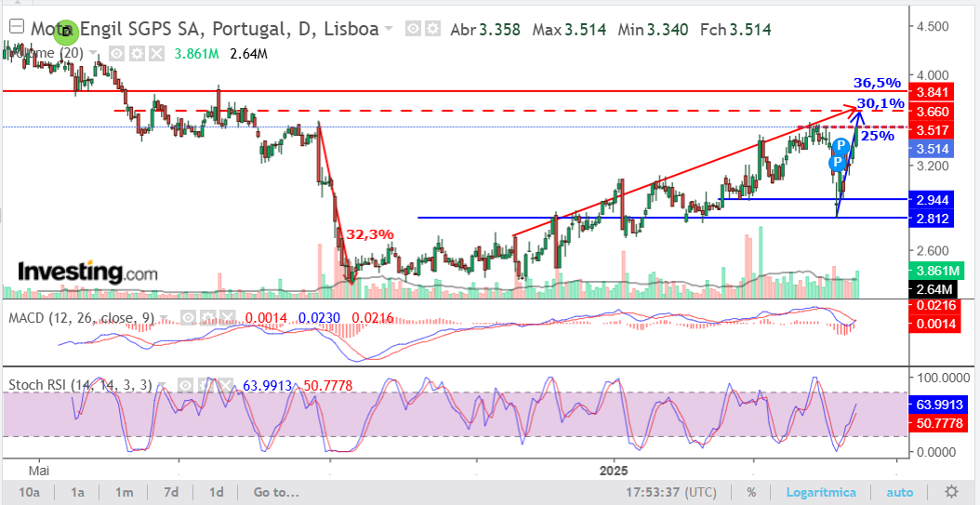Toggle Volume indicator visibility eye

coord(118,53)
